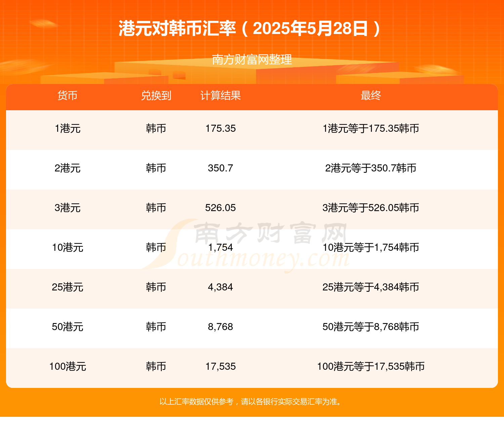Click the cell 100港元
This screenshot has height=437, width=504.
point(68,366)
